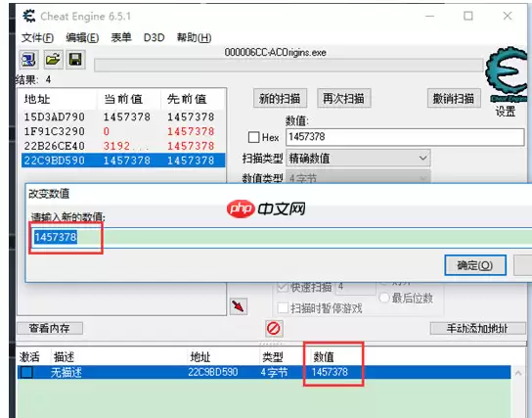This screenshot has width=532, height=418.
Task: Click the 数值 scan value input field
Action: tap(405, 137)
